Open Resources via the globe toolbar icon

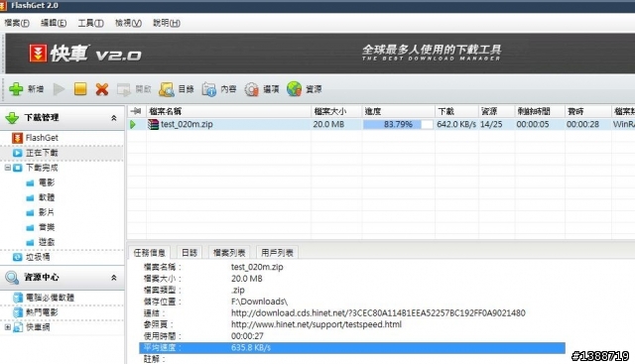click(295, 89)
